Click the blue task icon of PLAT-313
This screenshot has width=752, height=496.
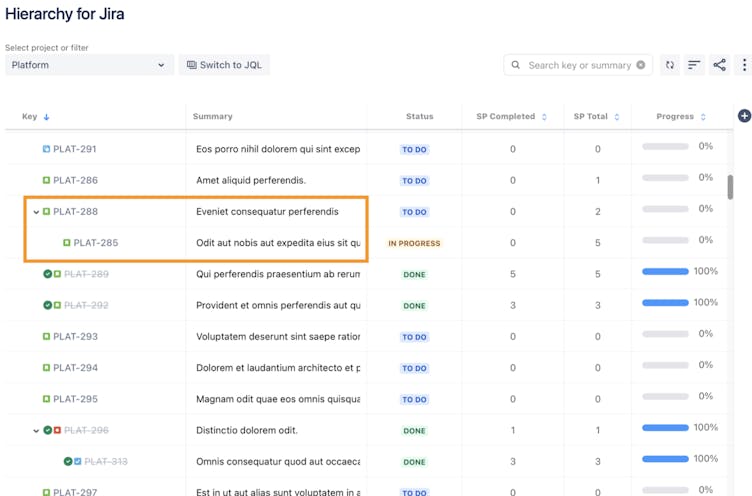tap(78, 461)
